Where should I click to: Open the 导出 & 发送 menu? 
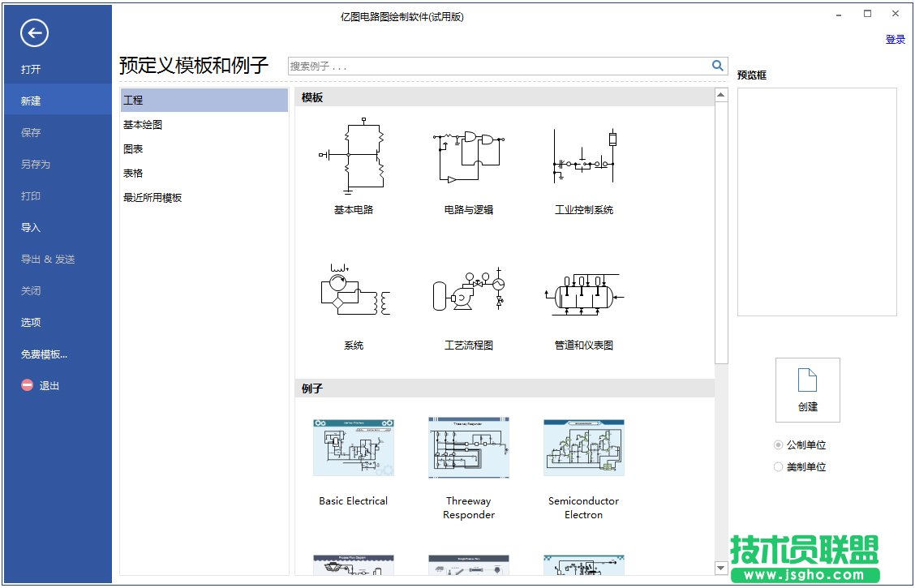49,259
